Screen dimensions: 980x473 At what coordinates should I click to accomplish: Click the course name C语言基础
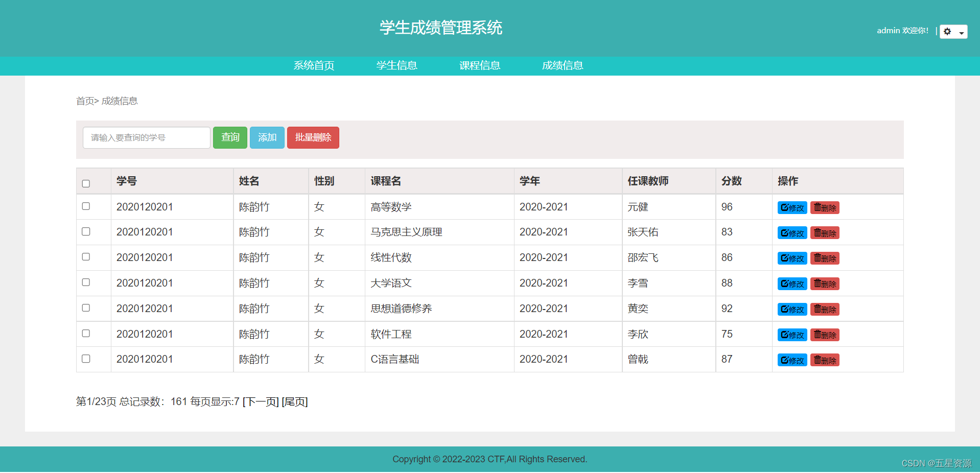coord(394,360)
